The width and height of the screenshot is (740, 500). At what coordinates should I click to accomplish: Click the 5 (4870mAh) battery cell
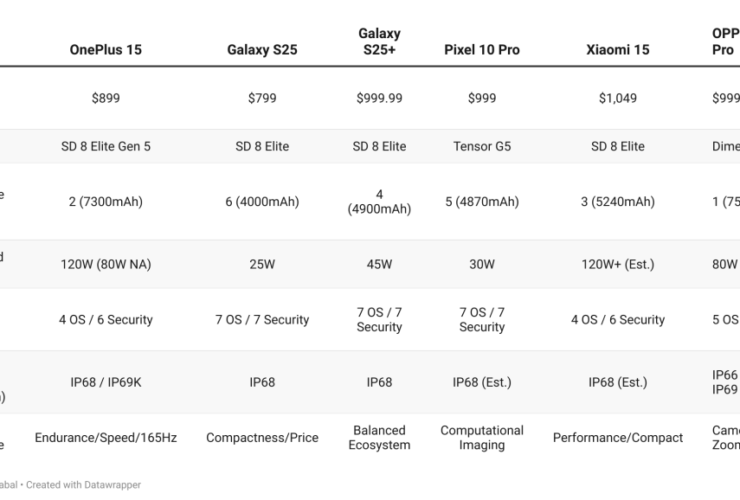pyautogui.click(x=482, y=202)
